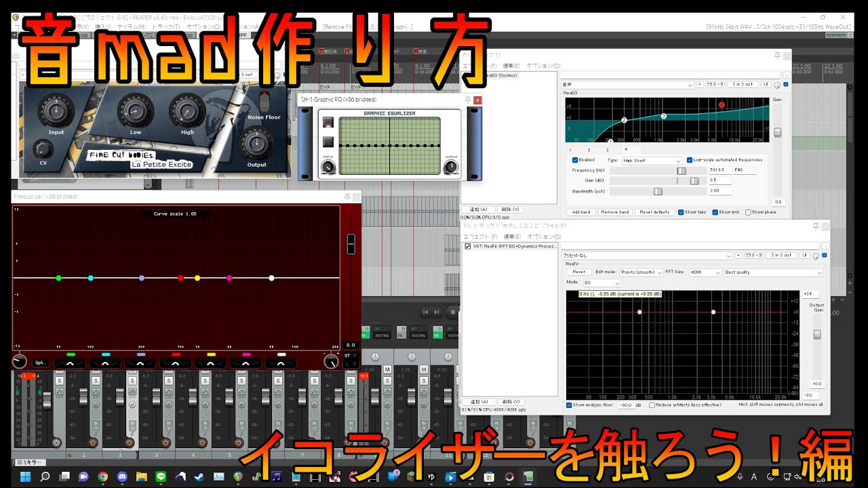Click the SH-1 Graphic EQ input knob

[328, 167]
